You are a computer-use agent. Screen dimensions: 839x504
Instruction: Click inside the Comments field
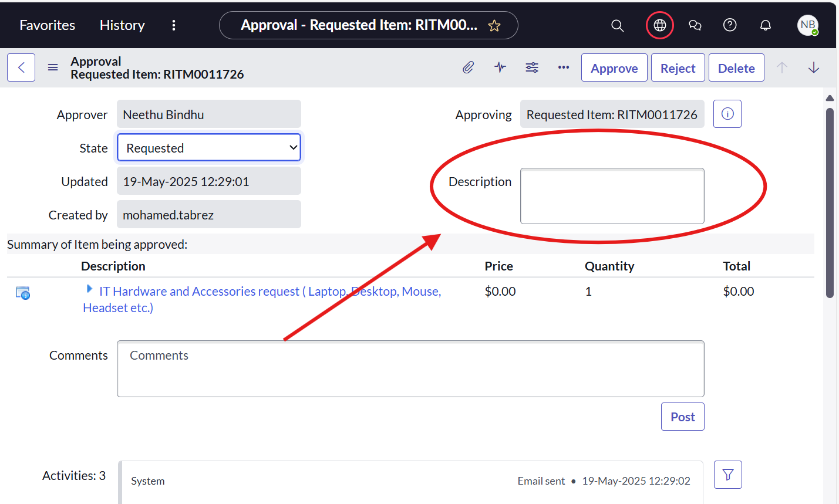[x=410, y=368]
